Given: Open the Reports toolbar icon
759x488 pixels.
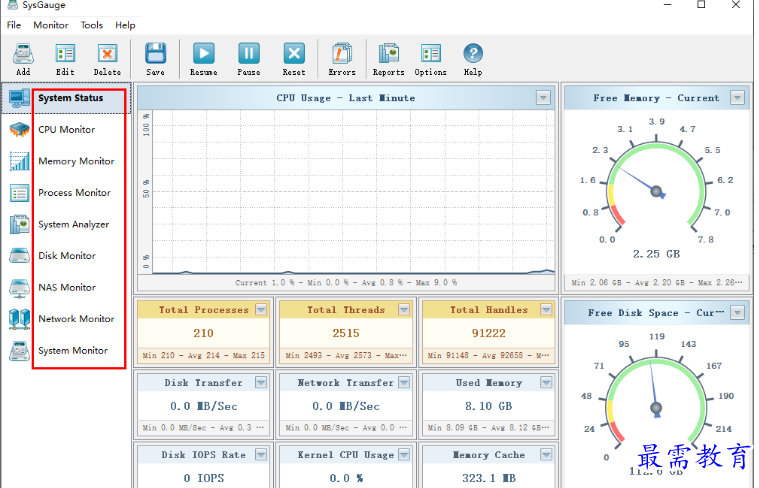Looking at the screenshot, I should coord(388,54).
